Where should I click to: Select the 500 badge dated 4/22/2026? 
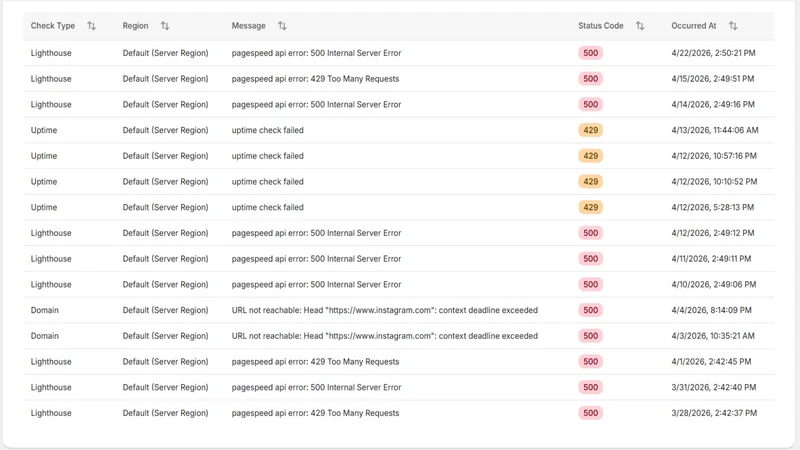point(590,53)
